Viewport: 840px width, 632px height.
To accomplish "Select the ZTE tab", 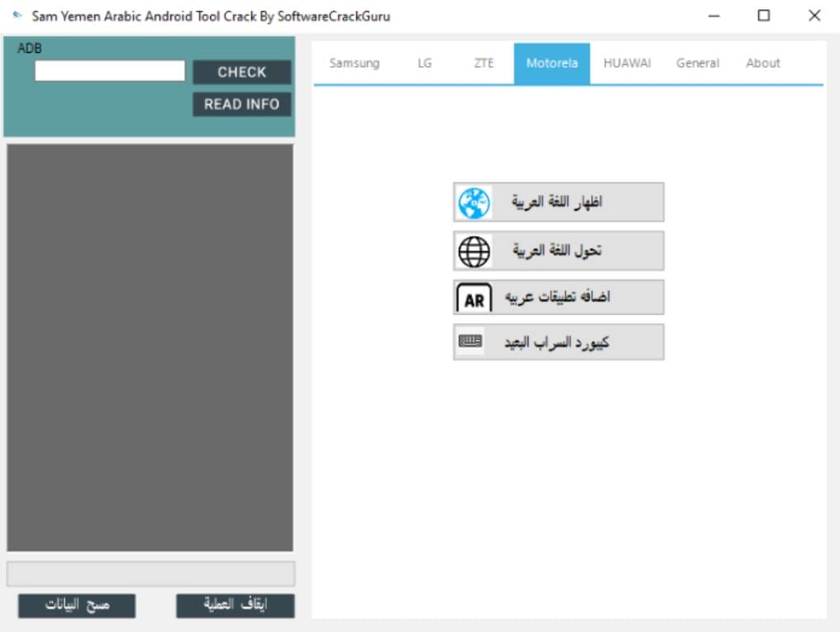I will click(x=484, y=63).
